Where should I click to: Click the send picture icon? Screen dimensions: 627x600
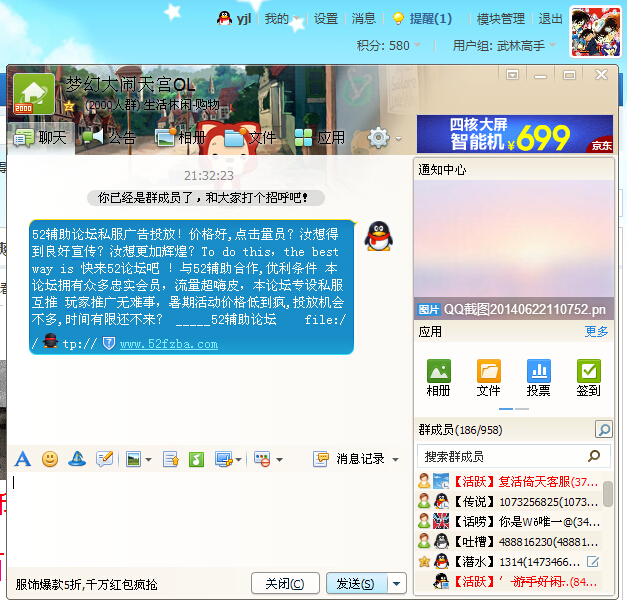[133, 459]
